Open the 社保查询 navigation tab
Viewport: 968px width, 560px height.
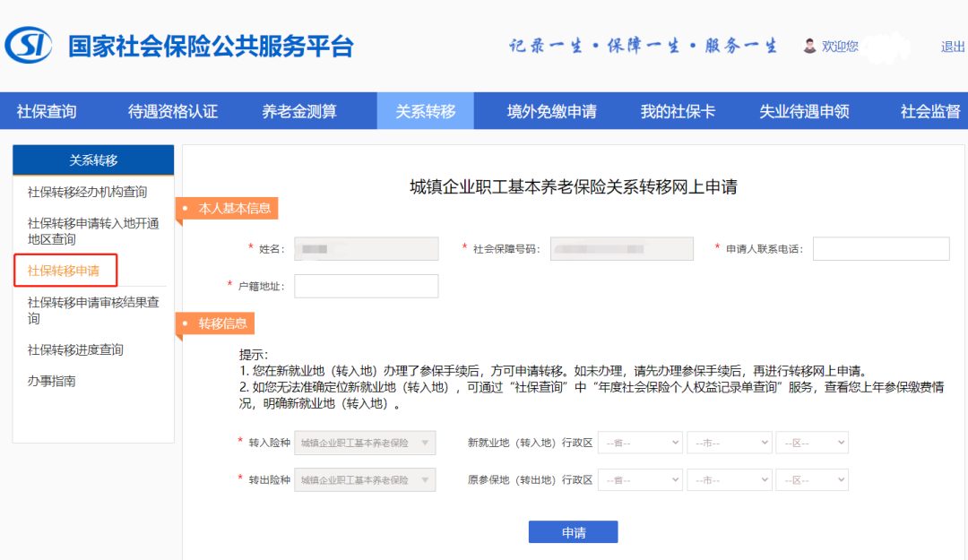click(x=47, y=111)
